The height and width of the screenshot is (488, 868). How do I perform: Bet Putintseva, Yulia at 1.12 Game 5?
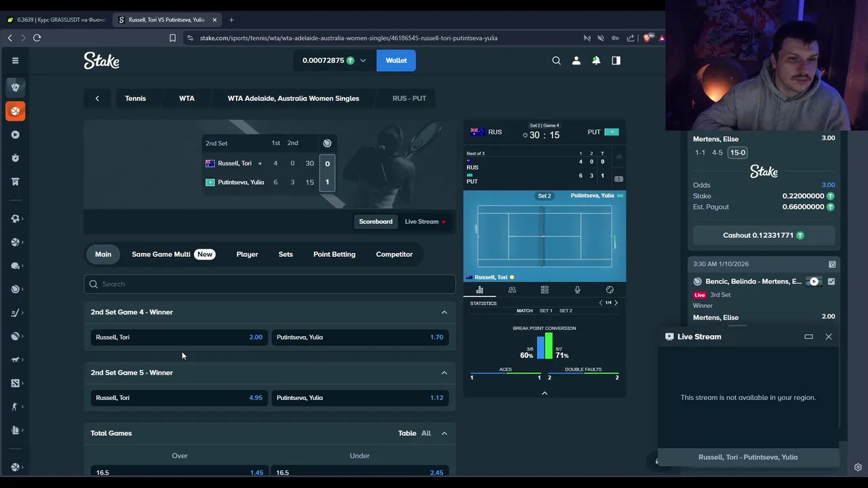coord(360,398)
